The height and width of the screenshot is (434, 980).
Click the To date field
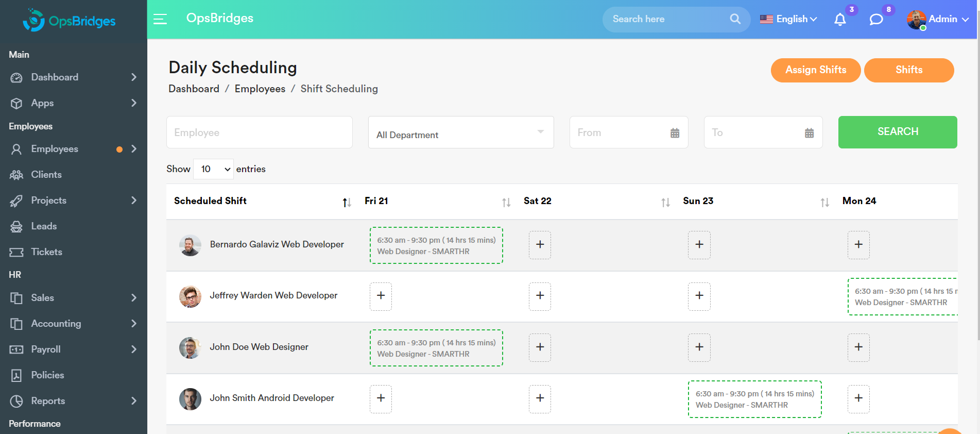pyautogui.click(x=763, y=132)
